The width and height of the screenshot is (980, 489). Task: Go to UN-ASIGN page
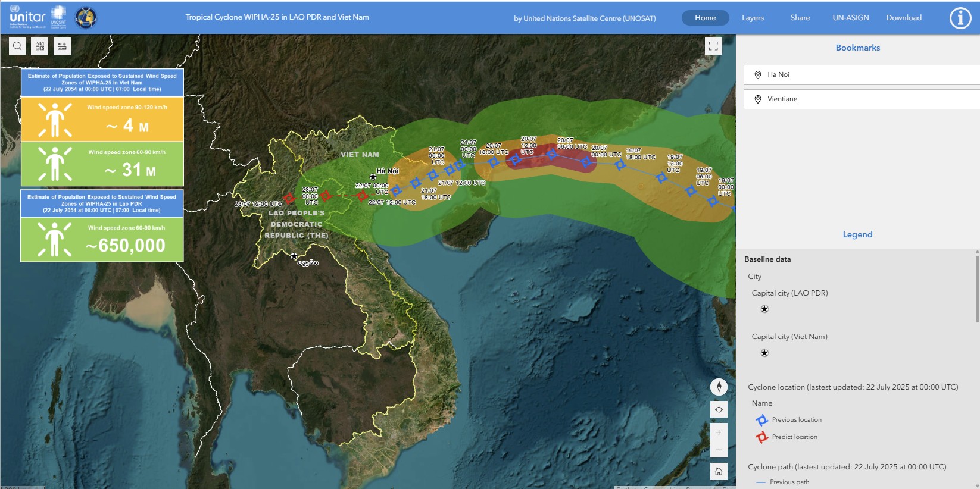coord(850,18)
